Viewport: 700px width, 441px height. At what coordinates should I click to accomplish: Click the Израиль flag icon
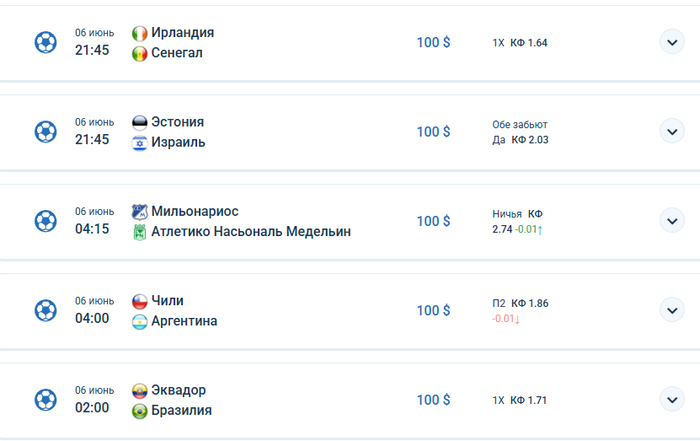pos(140,142)
